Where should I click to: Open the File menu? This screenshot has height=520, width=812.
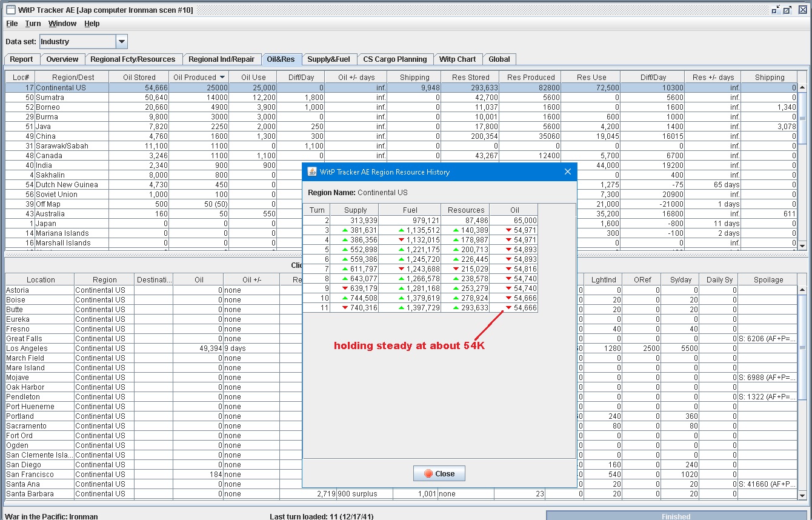[12, 24]
